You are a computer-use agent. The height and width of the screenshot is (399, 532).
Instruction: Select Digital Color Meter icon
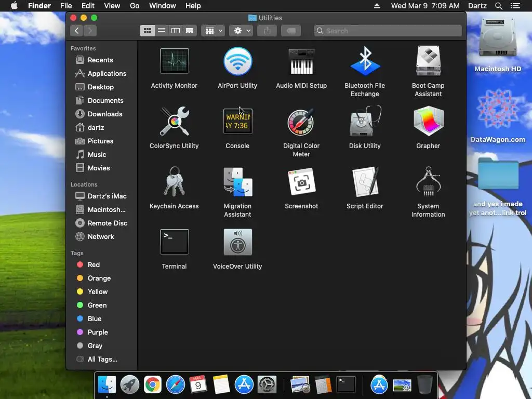(301, 122)
